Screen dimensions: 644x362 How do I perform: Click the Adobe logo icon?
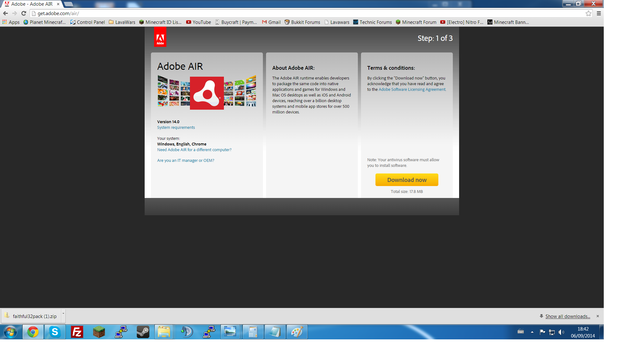point(160,37)
